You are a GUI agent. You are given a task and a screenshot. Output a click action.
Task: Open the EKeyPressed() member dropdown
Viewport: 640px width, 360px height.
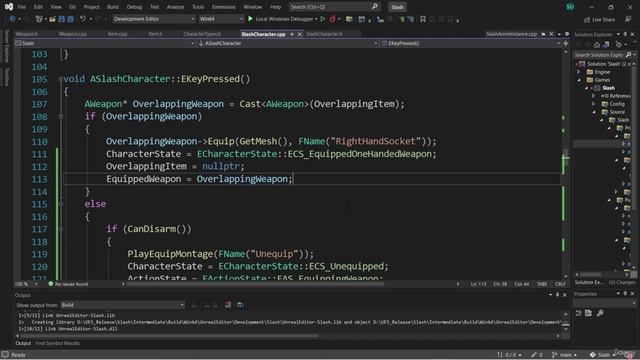pyautogui.click(x=471, y=43)
